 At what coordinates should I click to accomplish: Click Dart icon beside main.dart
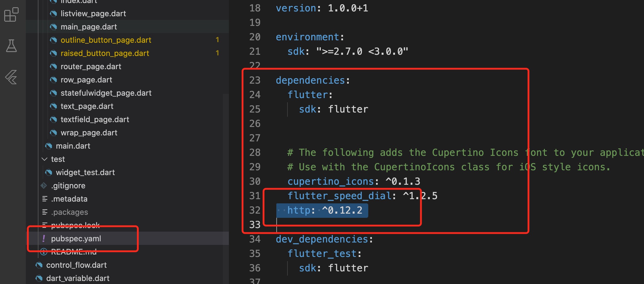(x=49, y=146)
